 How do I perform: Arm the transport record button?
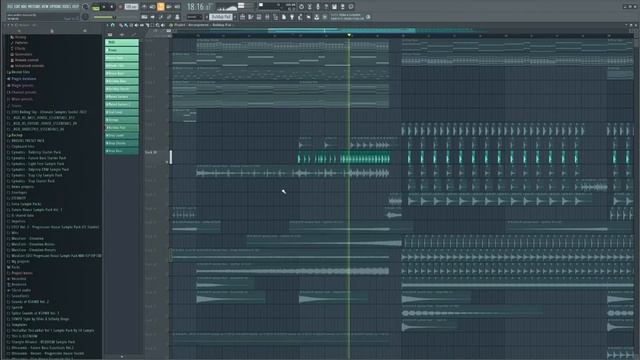tap(120, 7)
